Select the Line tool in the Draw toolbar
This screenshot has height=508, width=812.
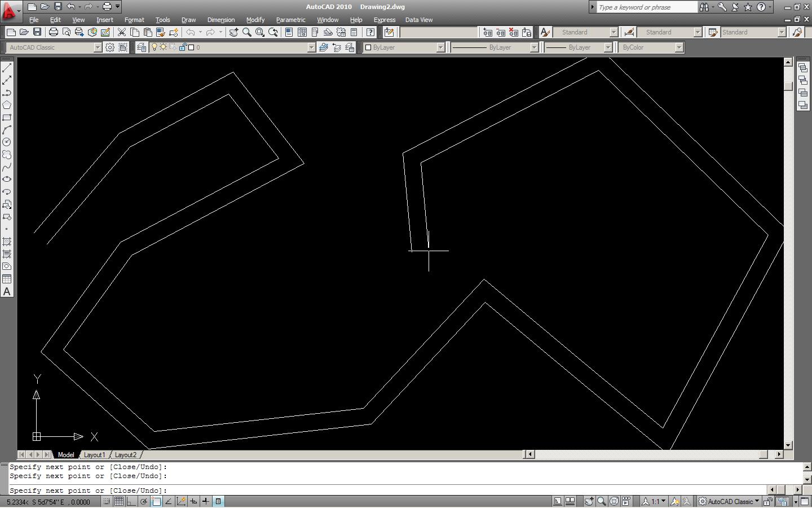[x=7, y=67]
